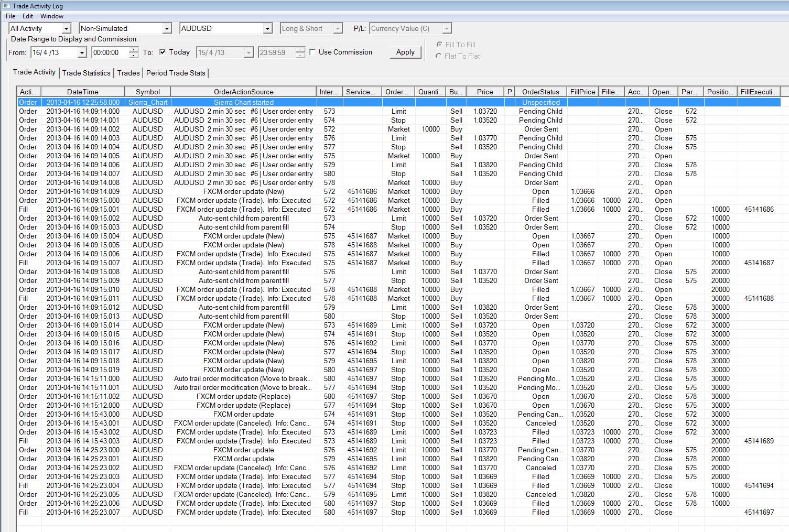Switch to the Trades tab
Image resolution: width=789 pixels, height=532 pixels.
point(128,73)
